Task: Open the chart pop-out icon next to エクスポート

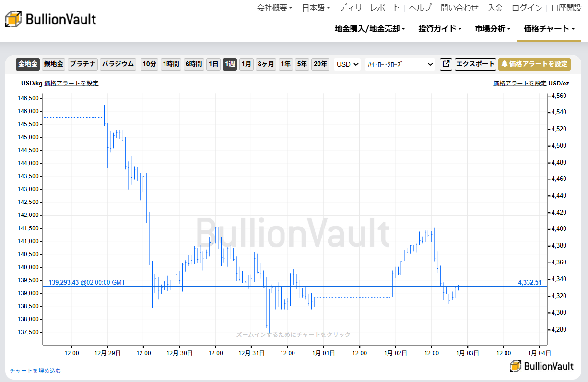Action: [x=446, y=64]
